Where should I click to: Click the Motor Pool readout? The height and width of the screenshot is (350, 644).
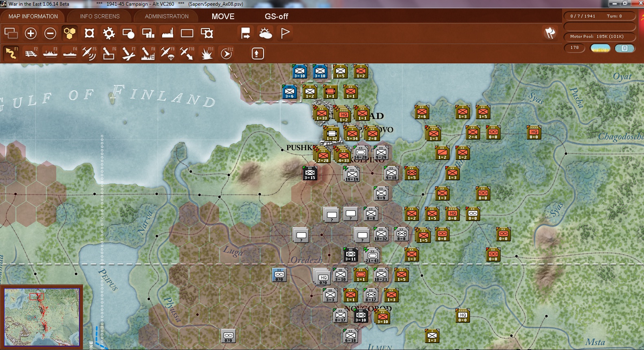click(x=599, y=36)
